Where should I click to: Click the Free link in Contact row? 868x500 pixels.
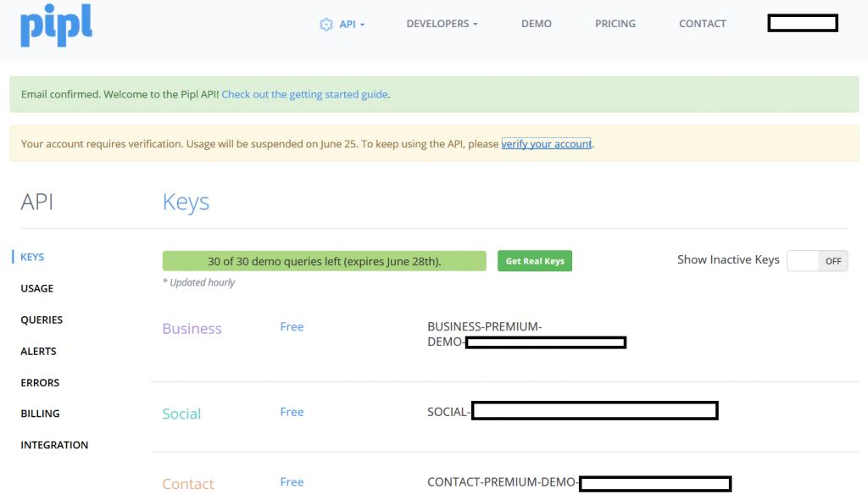pyautogui.click(x=292, y=482)
